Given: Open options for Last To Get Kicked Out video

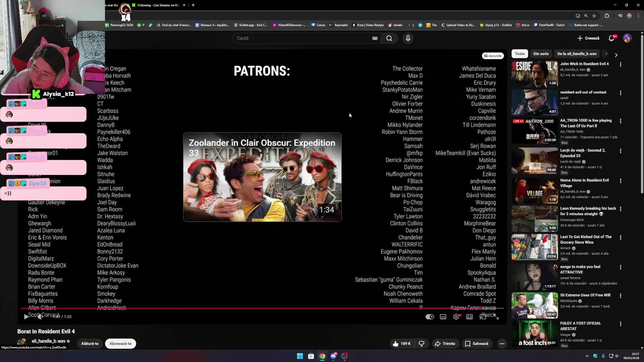Looking at the screenshot, I should pos(620,238).
